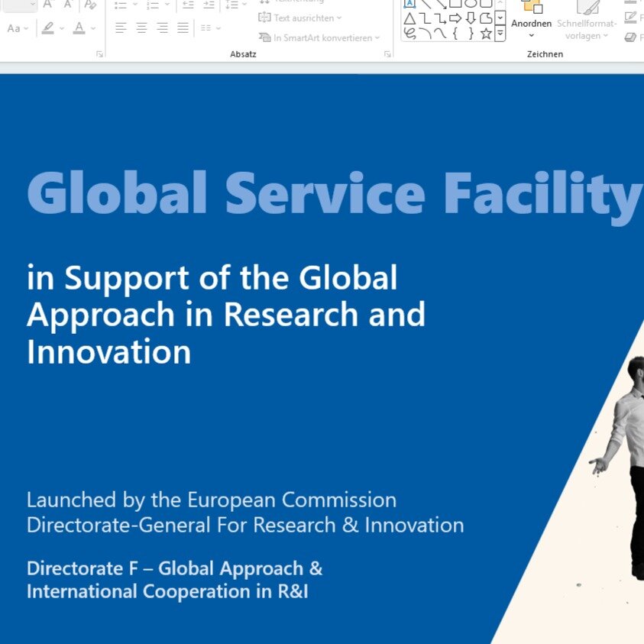Choose the five-point star shape

tap(486, 34)
